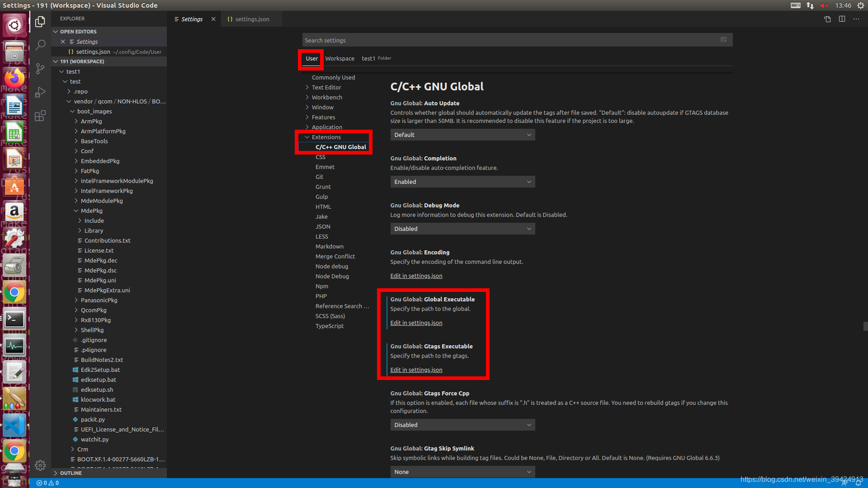Split the editor to the right
Viewport: 868px width, 488px height.
842,19
